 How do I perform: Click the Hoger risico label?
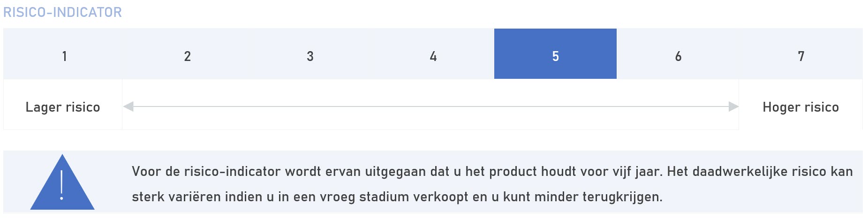(x=801, y=107)
